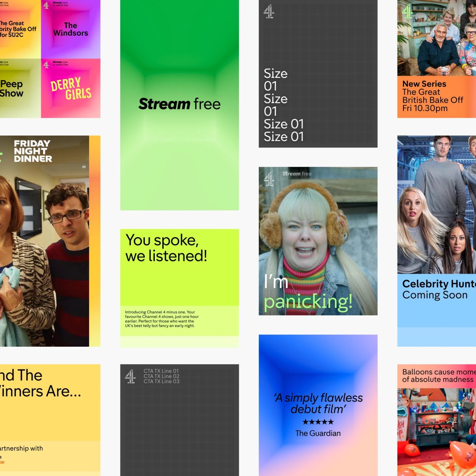Click the 'You spoke, we listened!' headline
The width and height of the screenshot is (476, 476).
coord(166,248)
